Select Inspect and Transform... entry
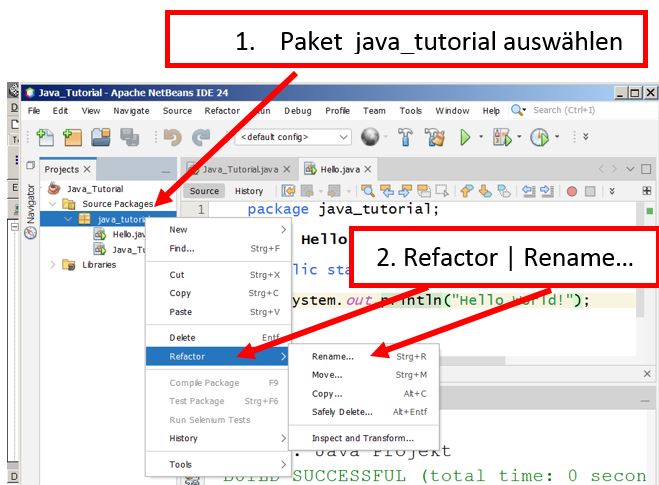The height and width of the screenshot is (485, 659). (x=364, y=438)
